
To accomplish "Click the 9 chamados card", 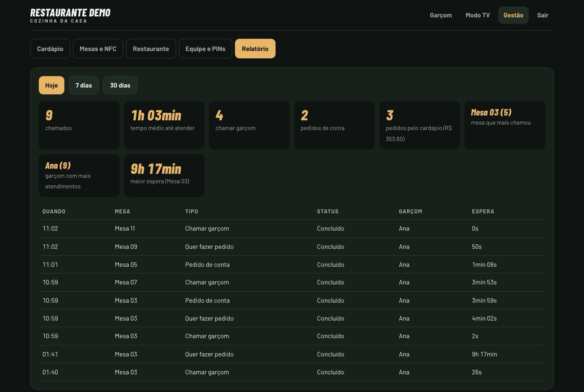I will pos(79,125).
